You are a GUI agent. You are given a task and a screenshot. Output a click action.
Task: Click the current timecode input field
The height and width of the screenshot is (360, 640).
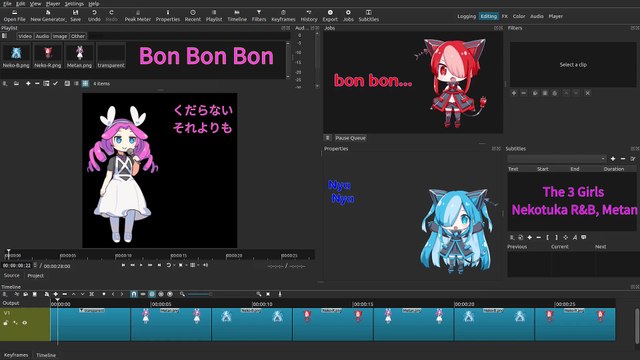(17, 266)
